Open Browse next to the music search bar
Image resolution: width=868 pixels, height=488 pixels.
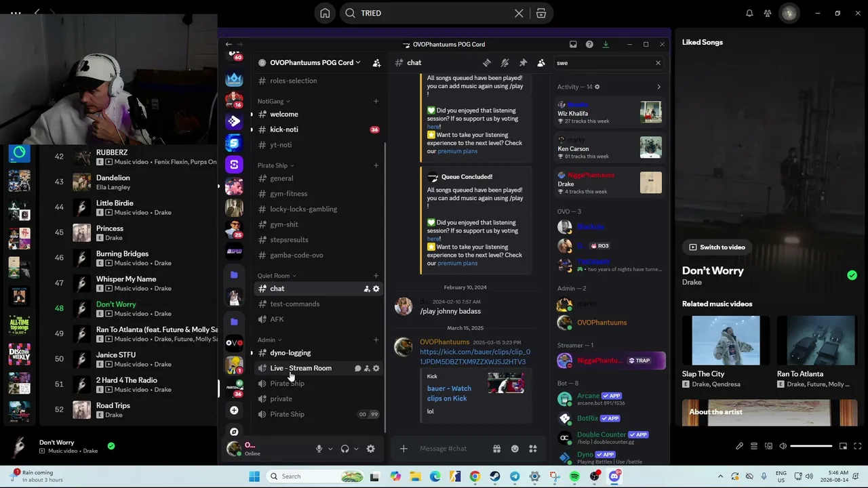click(540, 14)
